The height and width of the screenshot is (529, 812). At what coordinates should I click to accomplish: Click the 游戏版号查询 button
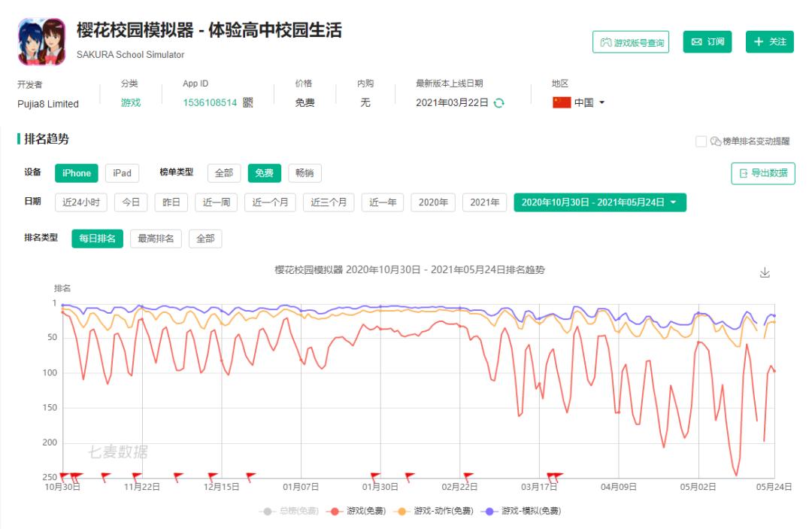tap(630, 42)
